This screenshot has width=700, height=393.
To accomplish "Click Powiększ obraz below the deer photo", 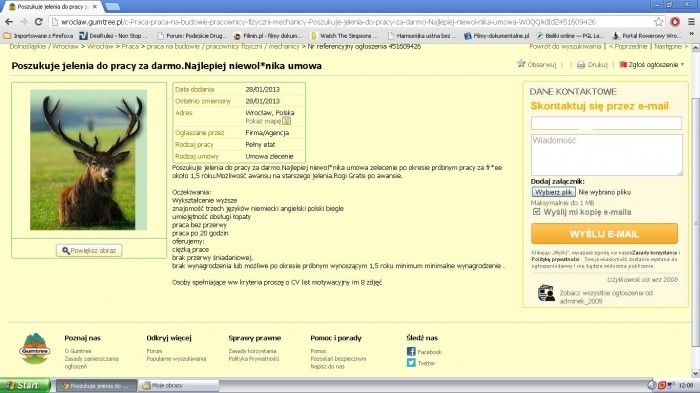I will click(x=89, y=251).
